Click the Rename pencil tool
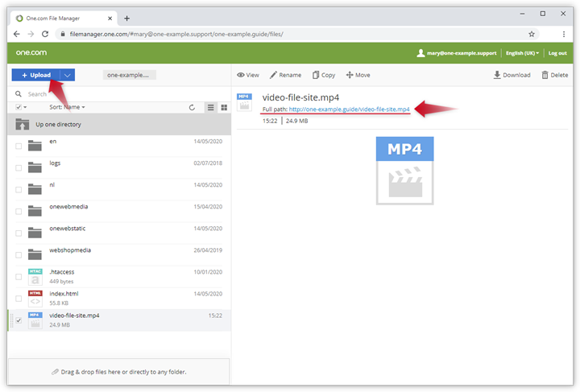Viewport: 580px width, 392px height. pos(285,75)
